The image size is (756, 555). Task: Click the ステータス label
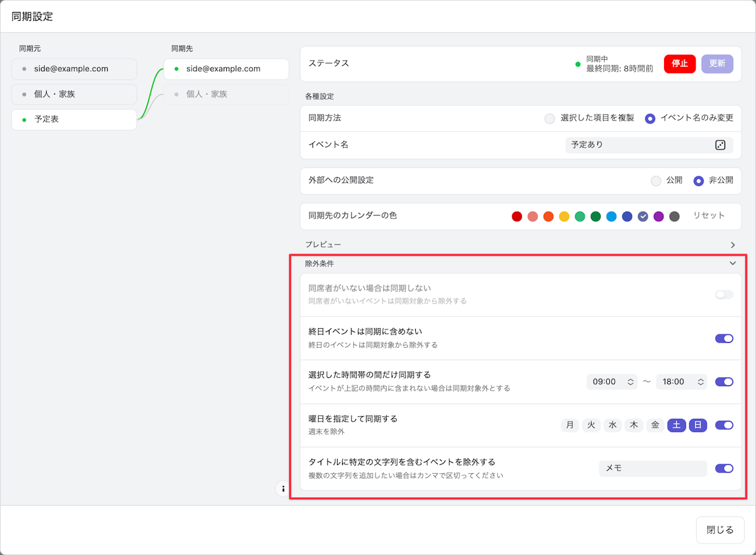point(328,64)
